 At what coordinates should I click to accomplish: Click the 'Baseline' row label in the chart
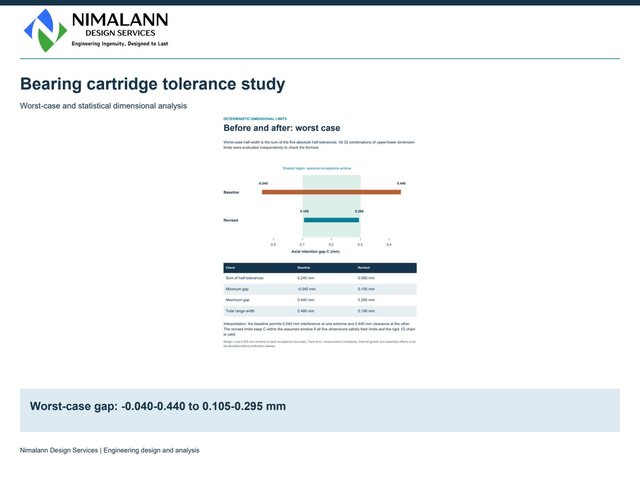coord(231,192)
